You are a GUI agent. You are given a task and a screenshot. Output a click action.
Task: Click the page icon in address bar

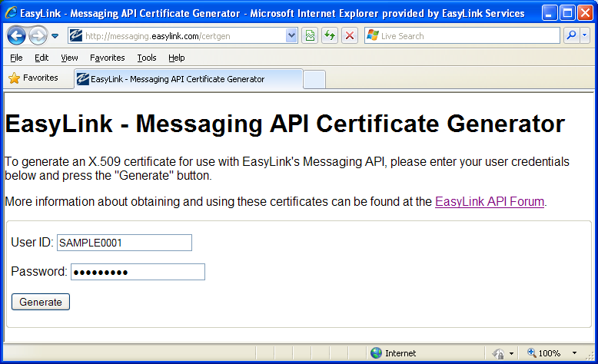point(75,36)
